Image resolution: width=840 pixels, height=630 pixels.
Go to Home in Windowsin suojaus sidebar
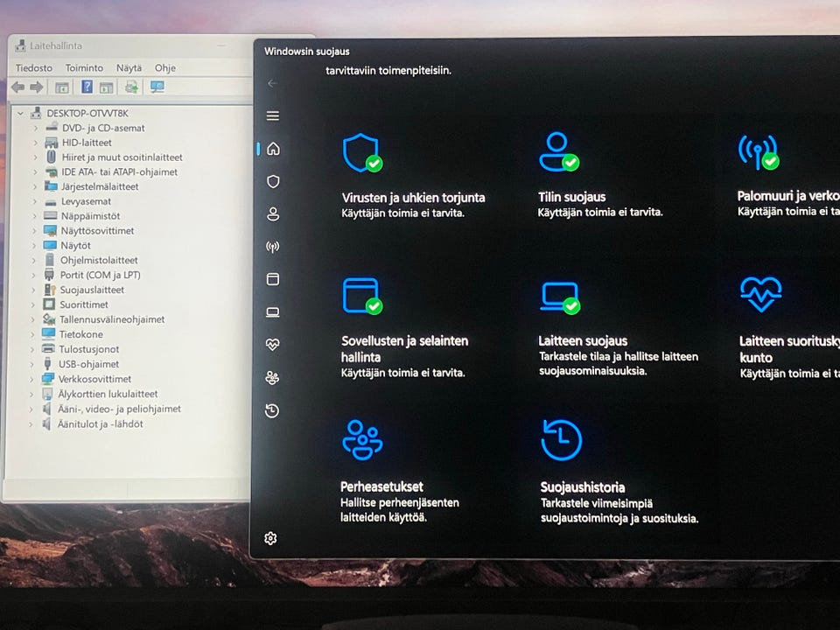[273, 149]
